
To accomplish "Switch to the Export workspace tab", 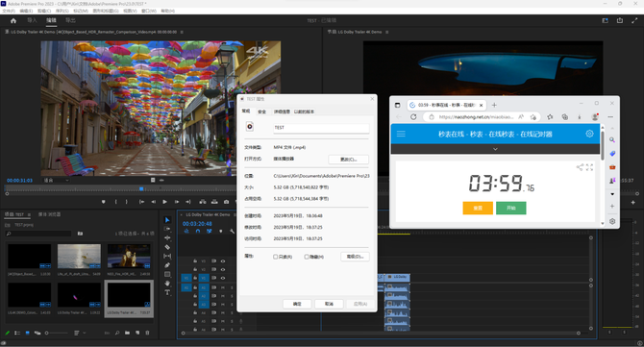I will 70,20.
